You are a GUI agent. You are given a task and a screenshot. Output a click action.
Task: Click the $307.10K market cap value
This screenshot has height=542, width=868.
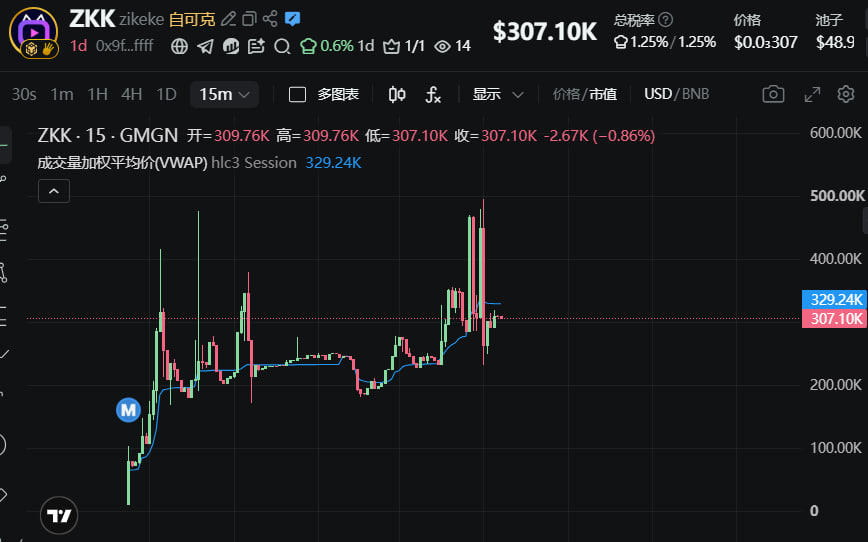pyautogui.click(x=545, y=32)
